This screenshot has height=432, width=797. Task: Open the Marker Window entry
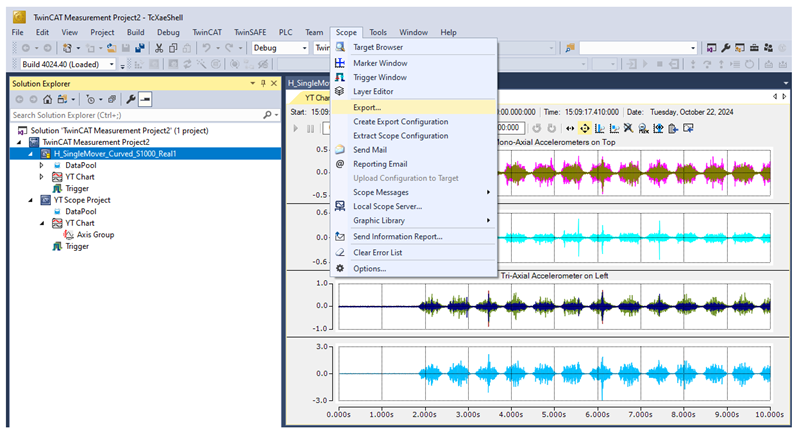[x=380, y=62]
